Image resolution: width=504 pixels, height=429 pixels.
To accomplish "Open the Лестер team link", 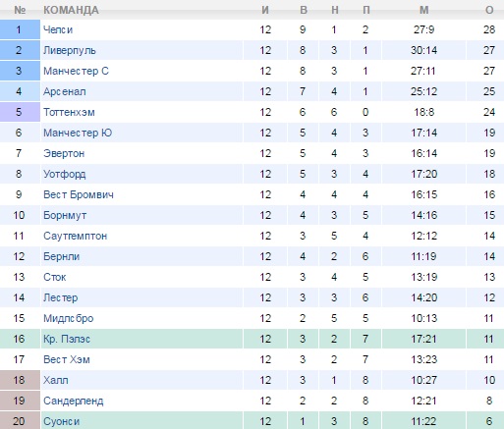I will click(x=61, y=297).
